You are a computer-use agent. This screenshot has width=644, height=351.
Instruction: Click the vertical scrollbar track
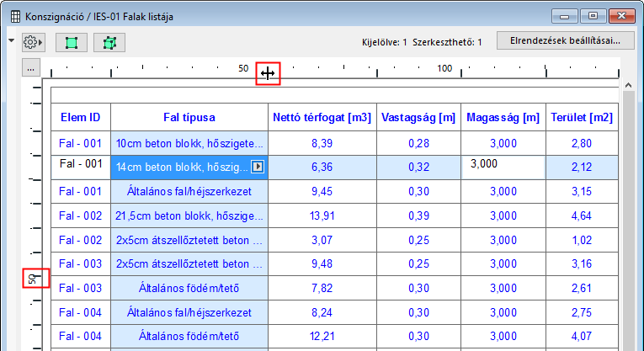pos(628,221)
